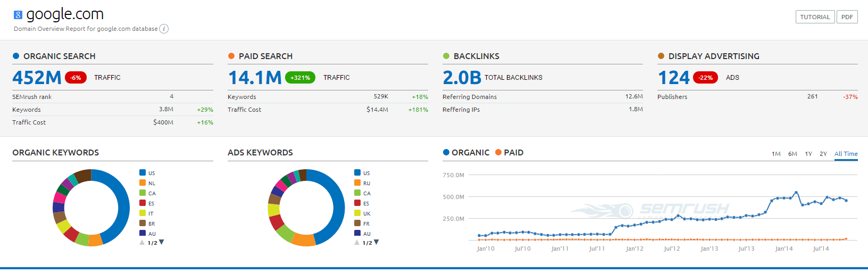Toggle CA swatch in Ads Keywords legend
The image size is (868, 273).
[357, 193]
